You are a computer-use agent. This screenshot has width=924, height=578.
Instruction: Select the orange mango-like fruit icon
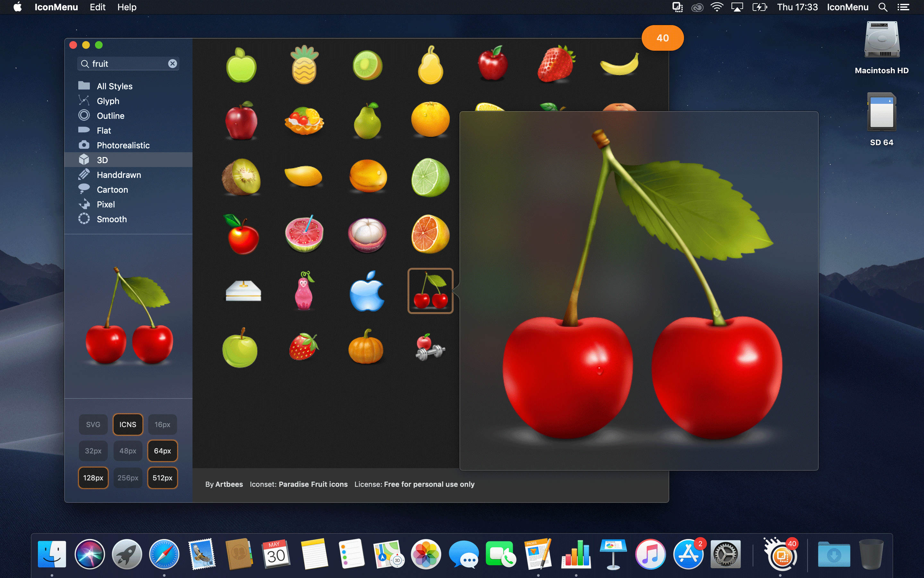click(x=367, y=177)
